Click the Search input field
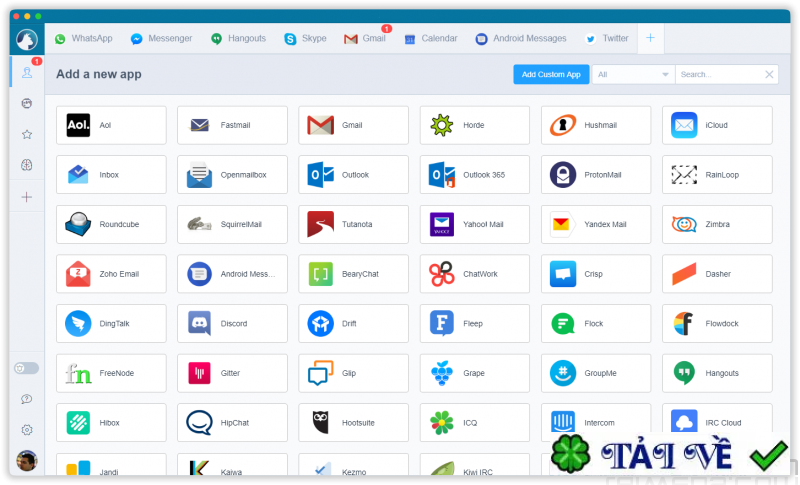Viewport: 800px width, 485px height. pyautogui.click(x=718, y=74)
